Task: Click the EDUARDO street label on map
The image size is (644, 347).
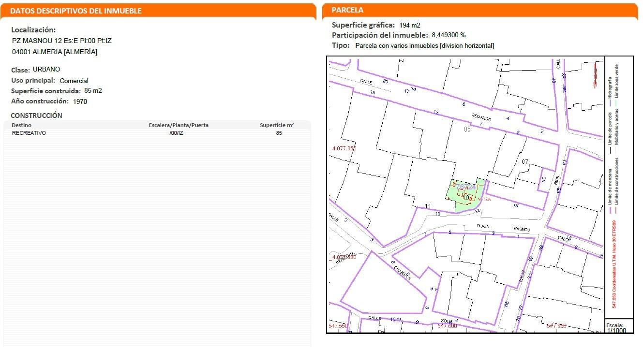Action: (x=482, y=118)
